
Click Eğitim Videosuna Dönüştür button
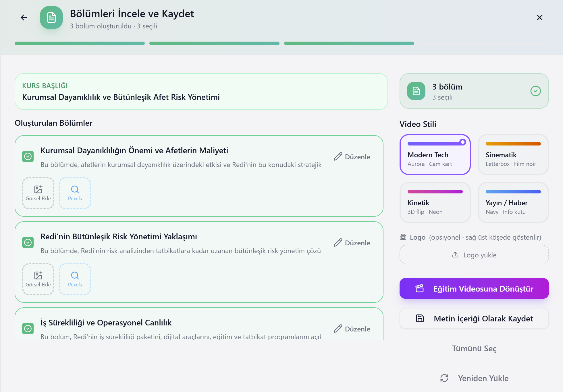click(x=474, y=288)
